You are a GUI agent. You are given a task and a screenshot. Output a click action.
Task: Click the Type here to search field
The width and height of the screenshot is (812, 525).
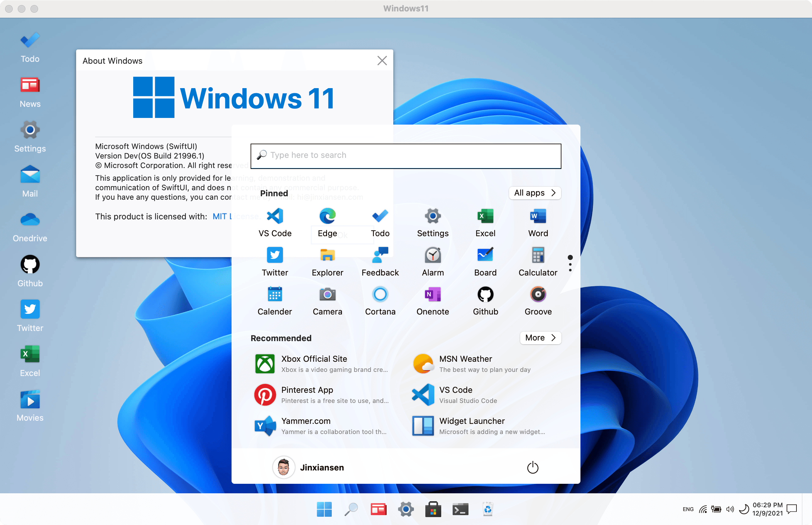tap(405, 156)
